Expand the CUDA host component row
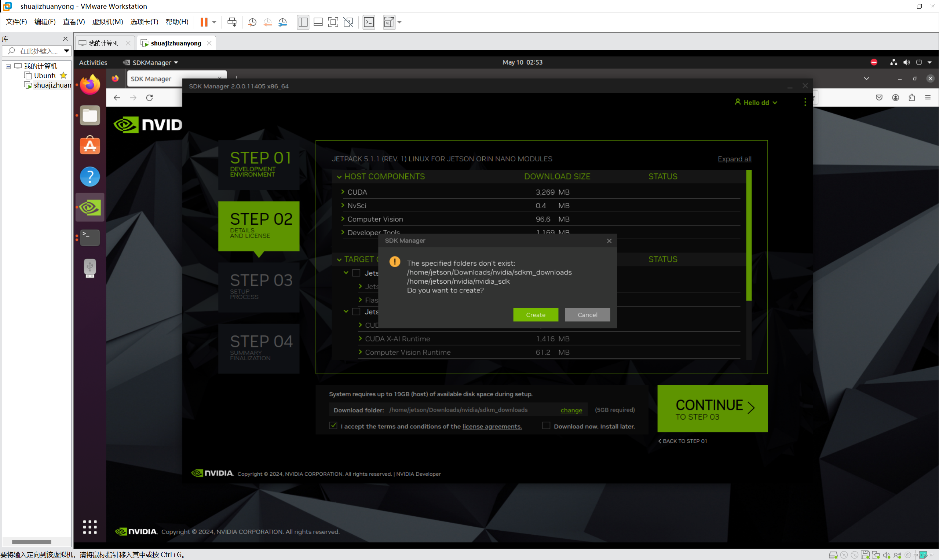 point(343,192)
